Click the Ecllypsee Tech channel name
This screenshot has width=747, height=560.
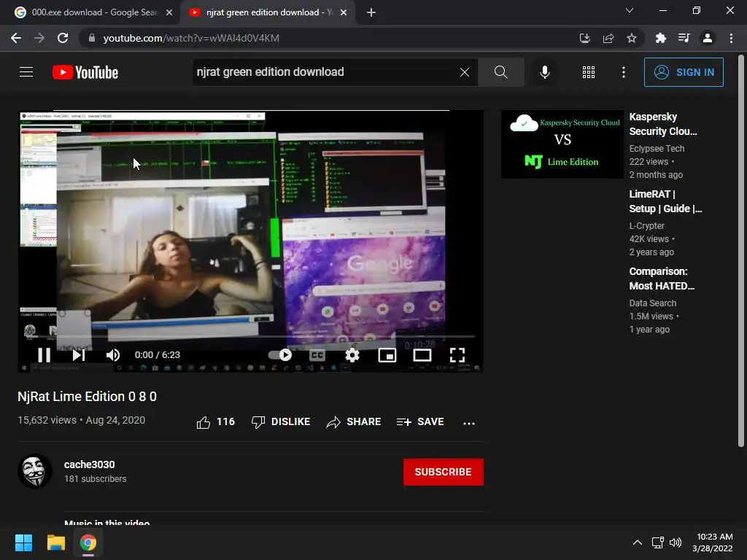tap(657, 149)
